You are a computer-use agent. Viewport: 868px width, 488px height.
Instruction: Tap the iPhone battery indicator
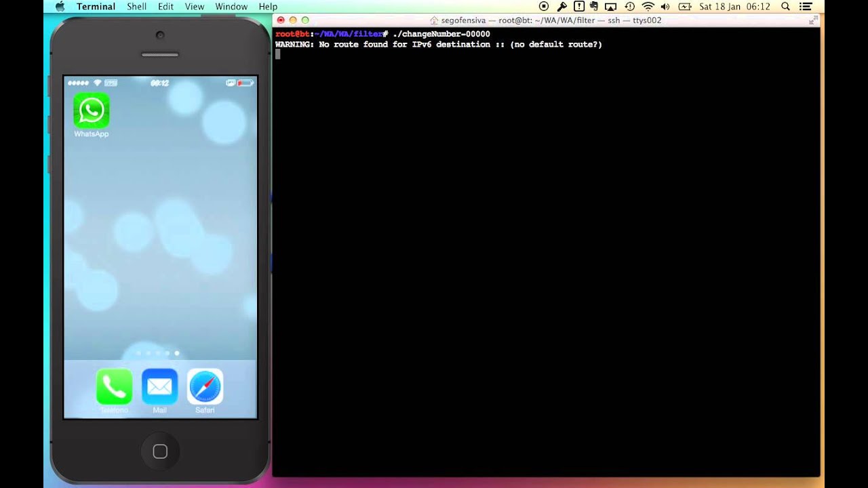click(245, 83)
